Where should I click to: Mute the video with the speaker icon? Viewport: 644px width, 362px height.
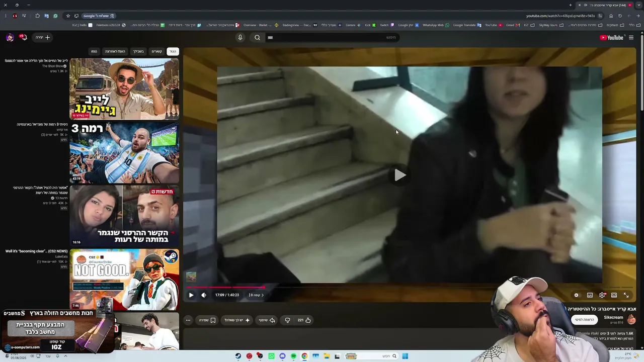[x=204, y=295]
